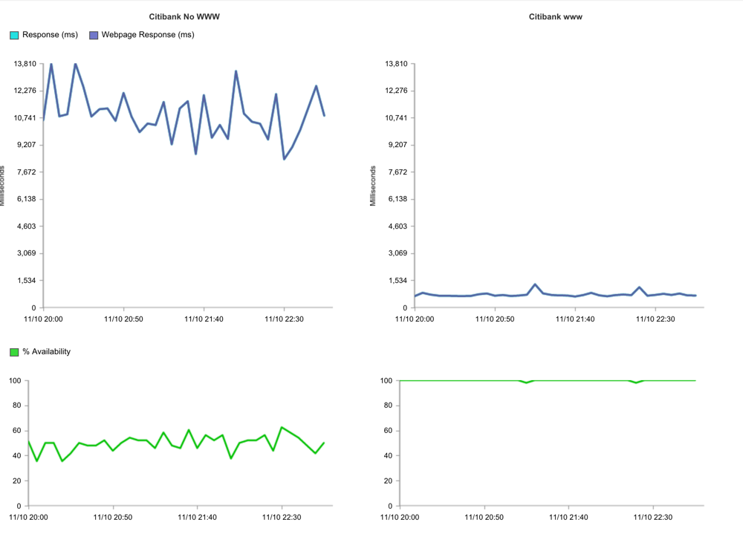Click the 7,672 axis label on Citibank No WWW chart

pyautogui.click(x=27, y=172)
